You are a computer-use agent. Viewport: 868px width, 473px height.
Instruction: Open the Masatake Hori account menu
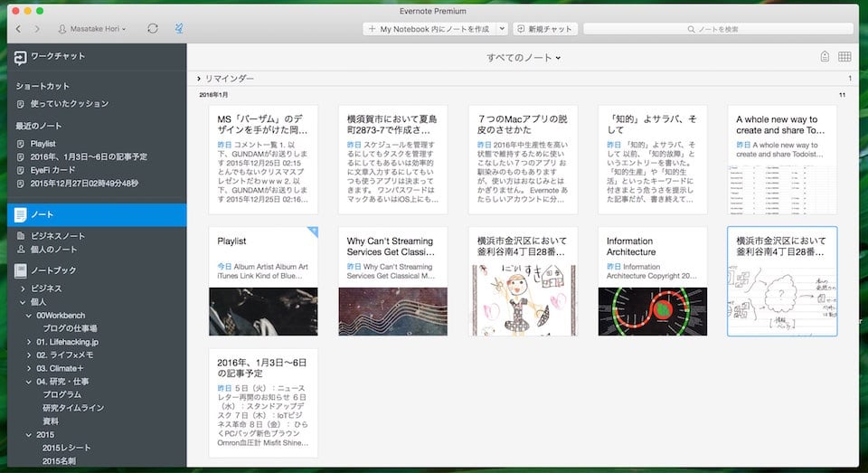point(92,29)
